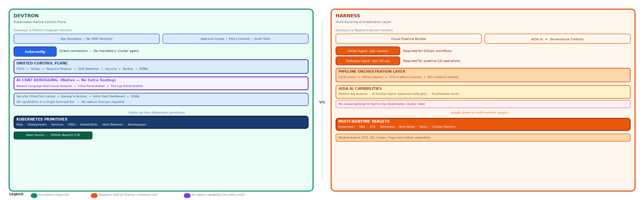The image size is (644, 200).
Task: Select the AIDA AI + Governance Controls box
Action: (557, 39)
